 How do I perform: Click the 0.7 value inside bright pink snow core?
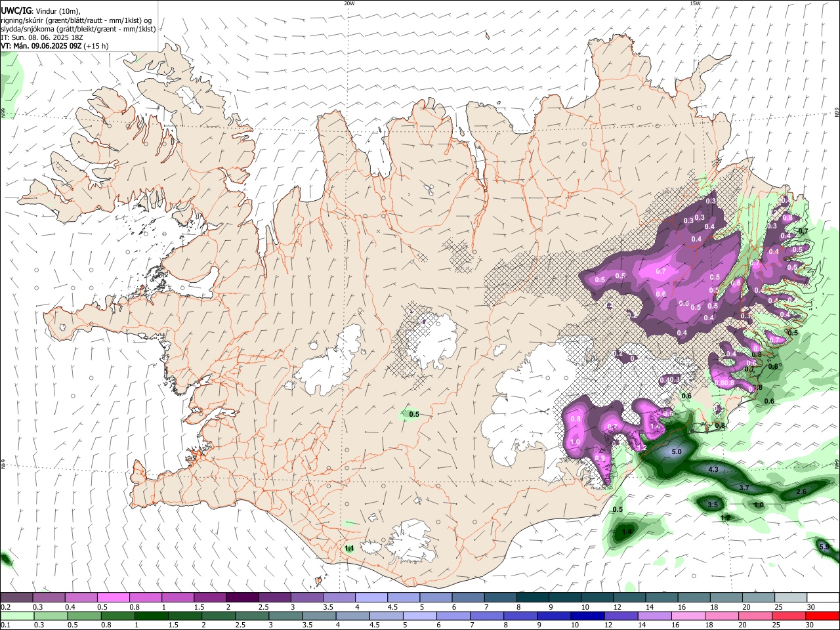[x=661, y=271]
